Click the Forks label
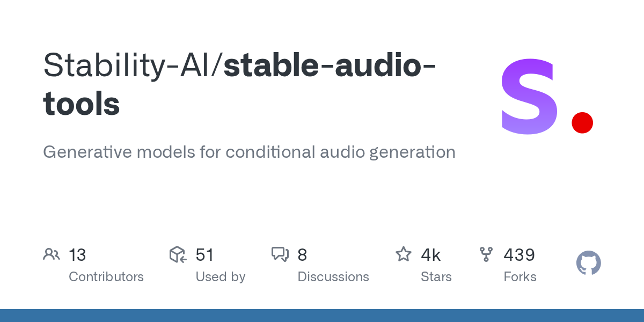 pos(520,277)
